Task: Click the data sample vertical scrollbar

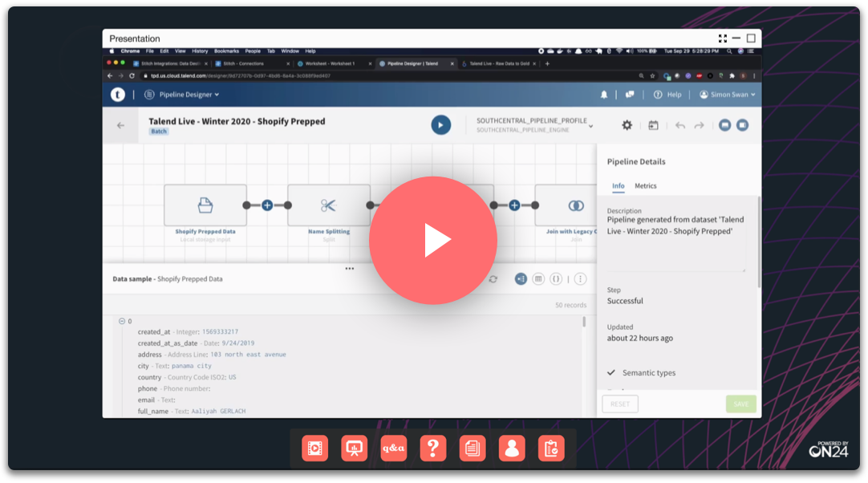Action: 583,322
